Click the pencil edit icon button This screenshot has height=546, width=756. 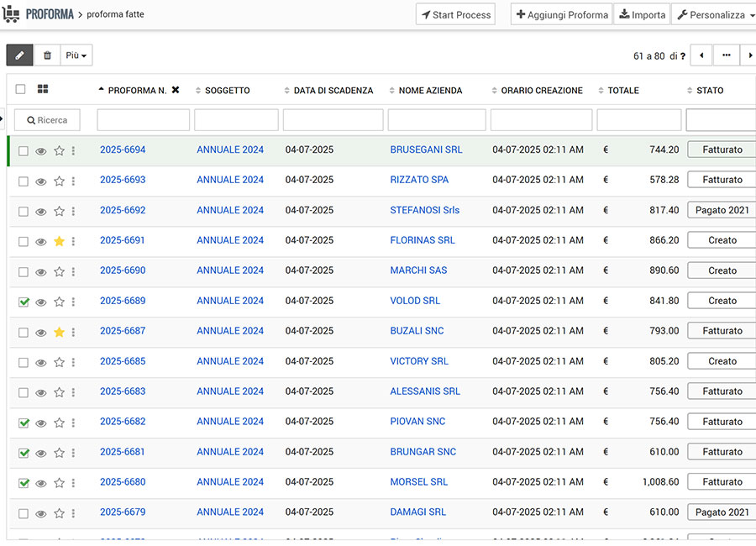[19, 55]
